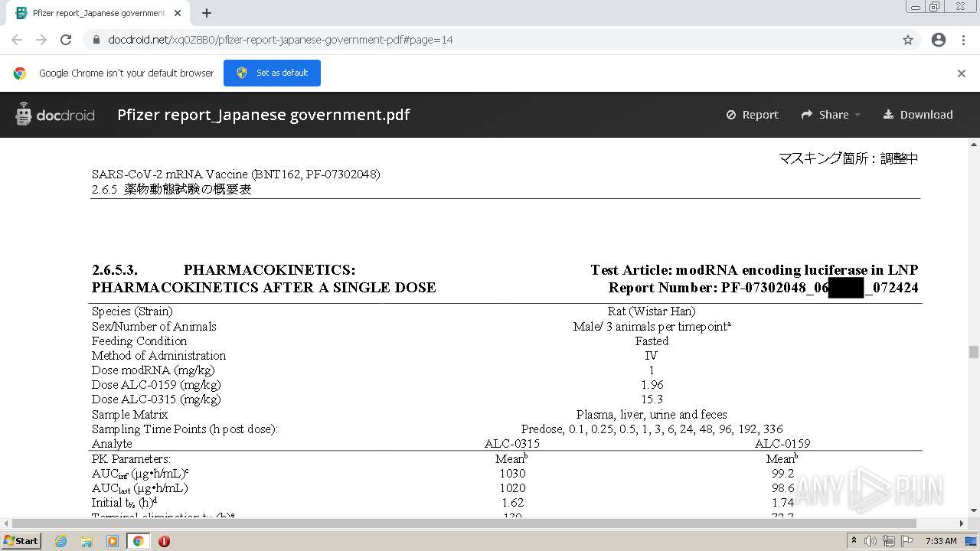980x551 pixels.
Task: Click the 'Dose ALC-0315 (mg/kg)' row label
Action: 156,399
